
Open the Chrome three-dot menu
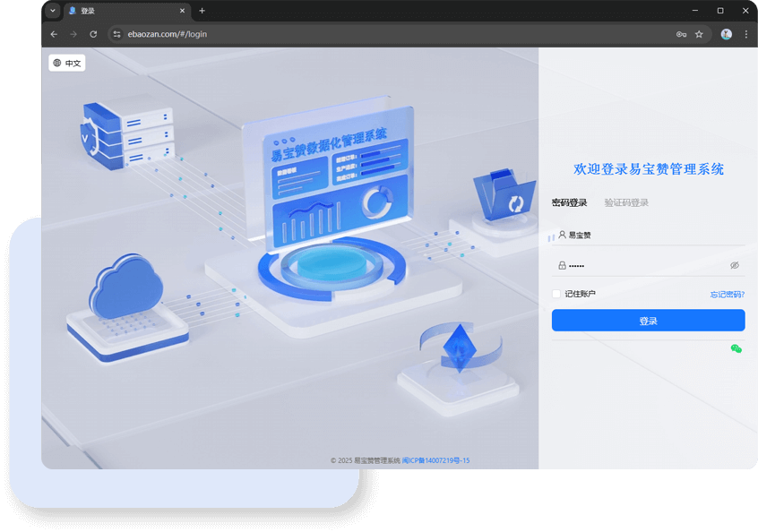point(745,34)
